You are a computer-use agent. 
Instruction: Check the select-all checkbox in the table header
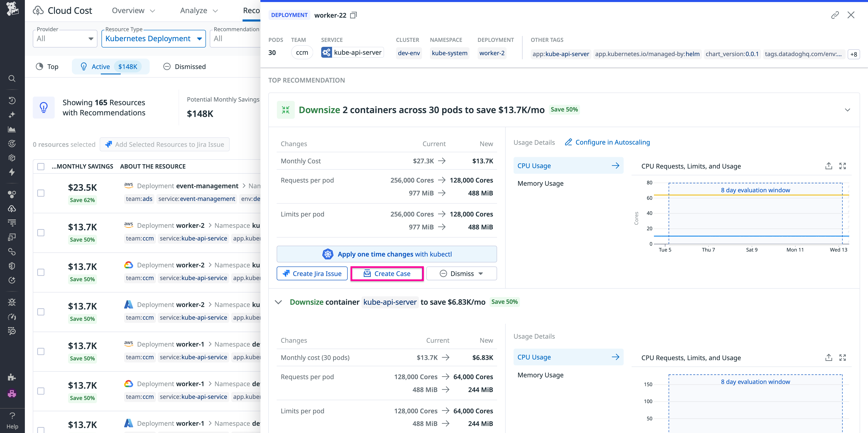coord(41,166)
